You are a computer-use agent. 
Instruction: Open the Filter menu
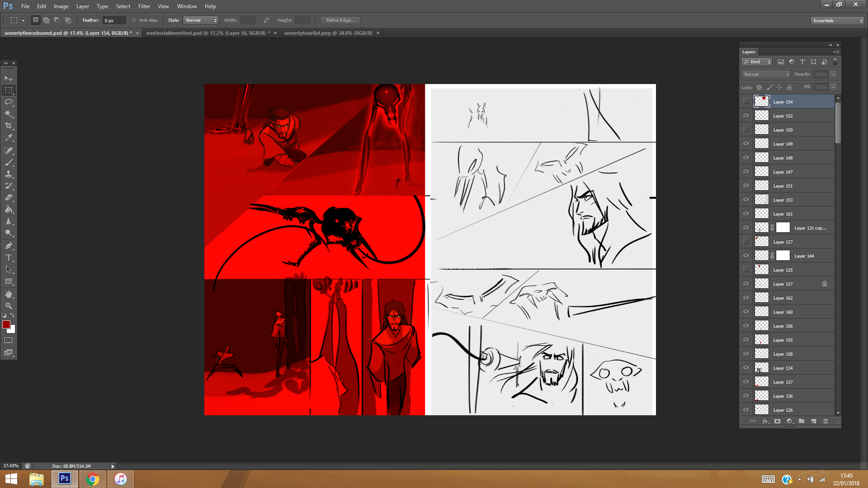144,6
